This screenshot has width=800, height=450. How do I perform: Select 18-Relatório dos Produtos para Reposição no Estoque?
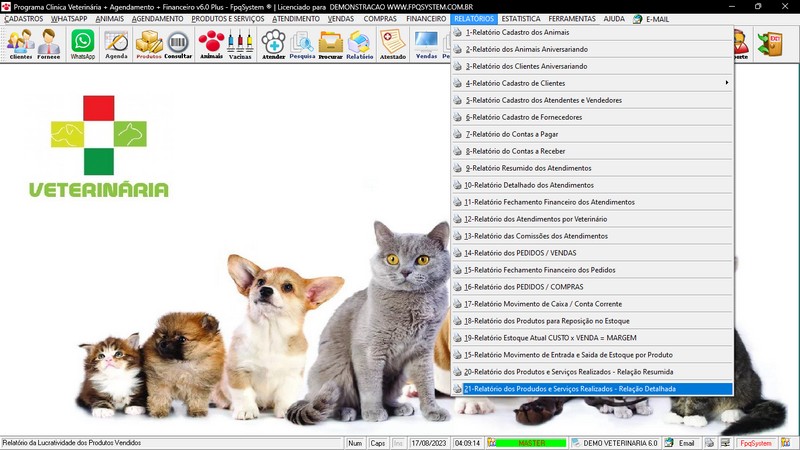(x=592, y=321)
